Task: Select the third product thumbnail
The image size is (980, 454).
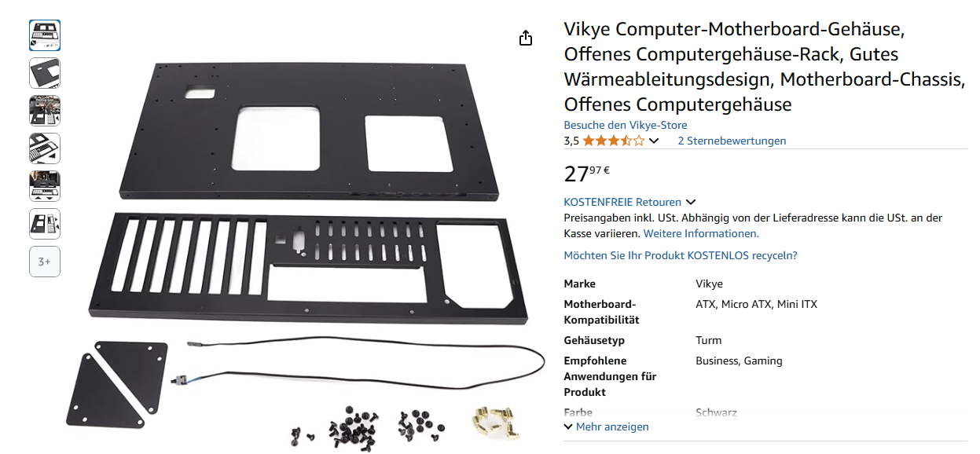Action: point(45,111)
